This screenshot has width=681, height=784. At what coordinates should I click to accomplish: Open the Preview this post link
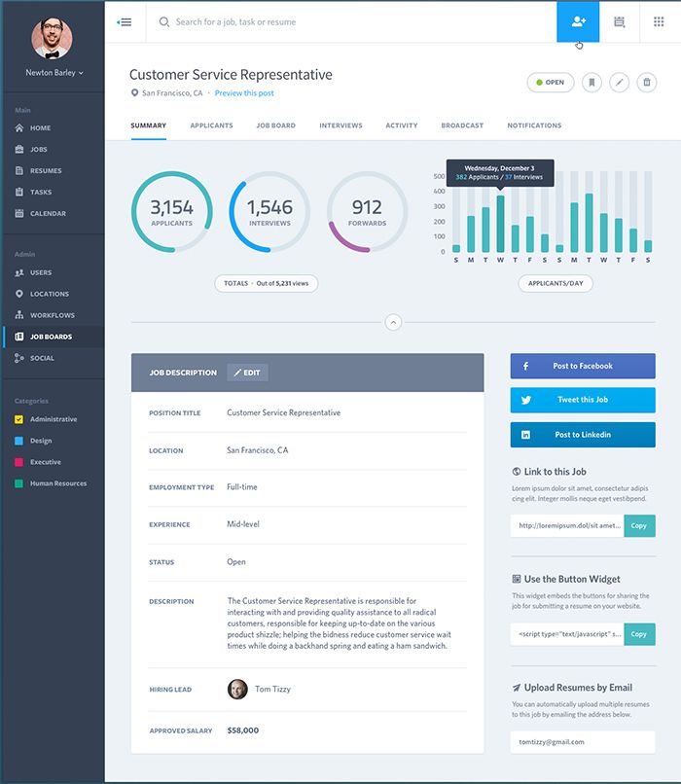coord(244,93)
